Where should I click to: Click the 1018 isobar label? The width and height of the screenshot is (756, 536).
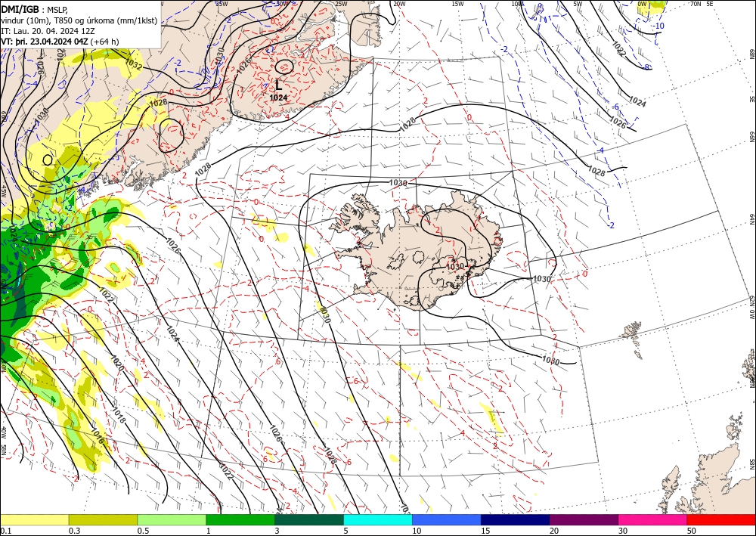coord(118,416)
